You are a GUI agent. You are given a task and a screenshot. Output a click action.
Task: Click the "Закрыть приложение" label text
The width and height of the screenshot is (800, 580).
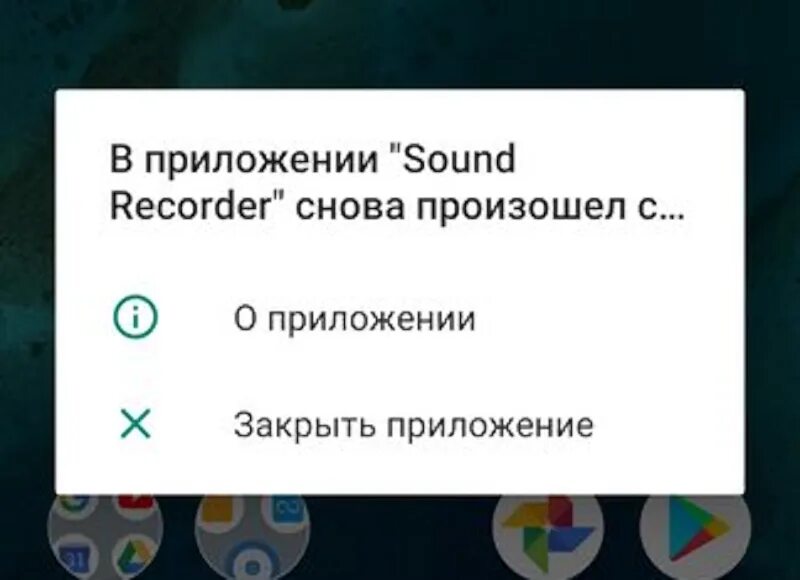pyautogui.click(x=413, y=424)
